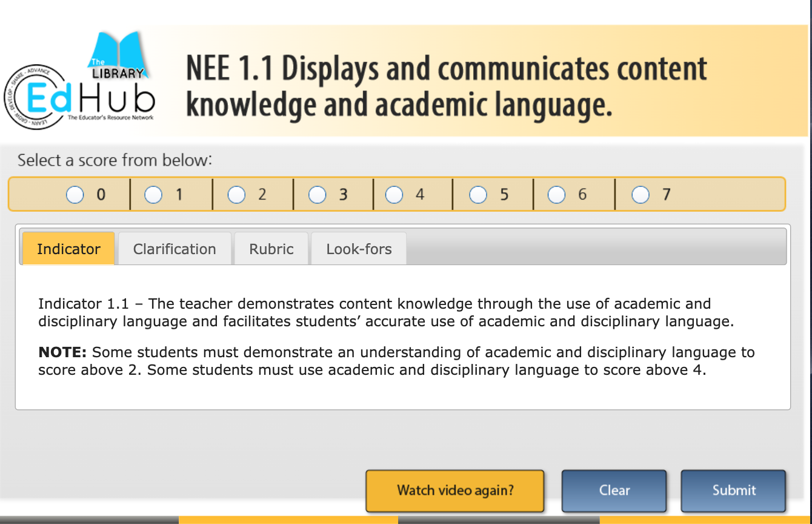The width and height of the screenshot is (812, 524).
Task: Submit the selected score
Action: tap(733, 491)
